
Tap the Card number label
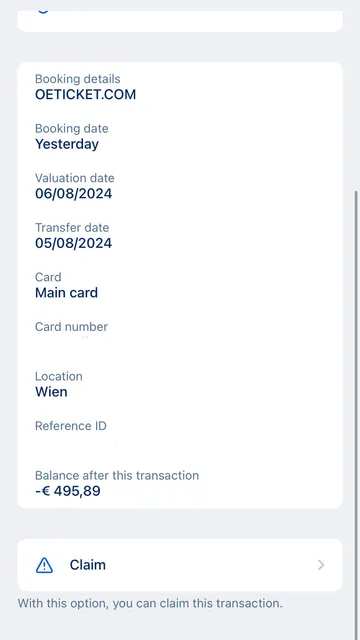tap(71, 327)
